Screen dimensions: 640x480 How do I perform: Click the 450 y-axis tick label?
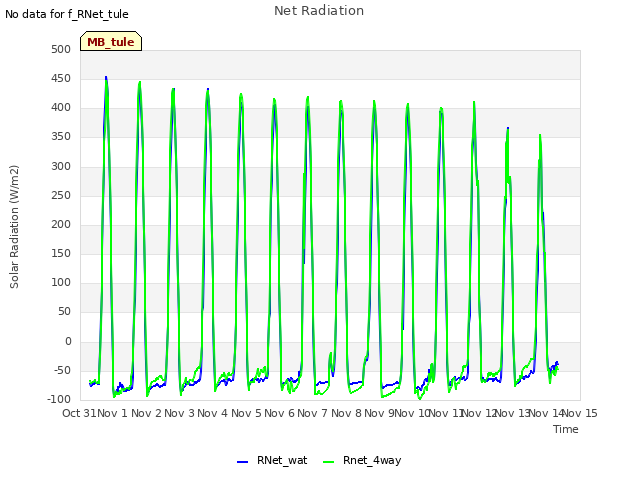(x=61, y=79)
